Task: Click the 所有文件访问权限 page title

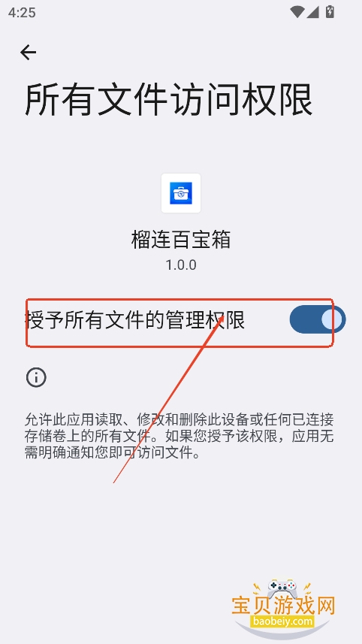Action: [169, 100]
